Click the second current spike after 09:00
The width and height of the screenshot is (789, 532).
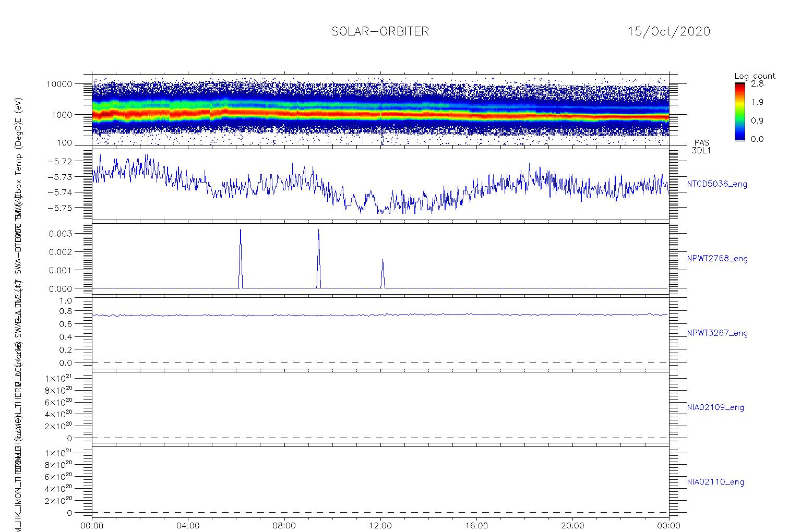point(318,258)
